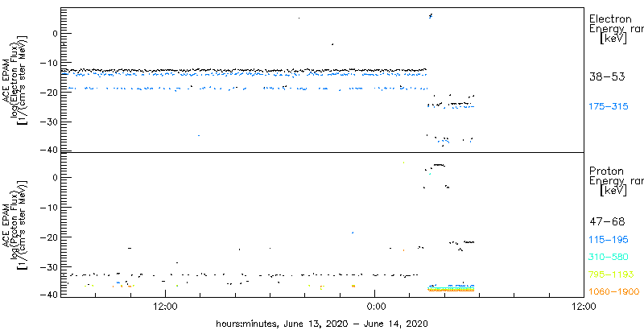This screenshot has width=644, height=330.
Task: Click the Electron legend heading
Action: (x=610, y=19)
